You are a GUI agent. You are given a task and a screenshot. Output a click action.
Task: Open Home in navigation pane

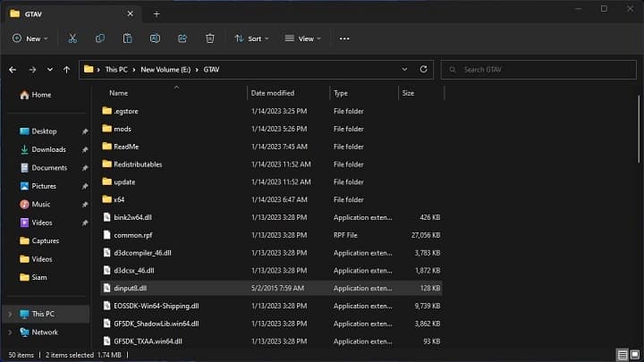pos(36,95)
